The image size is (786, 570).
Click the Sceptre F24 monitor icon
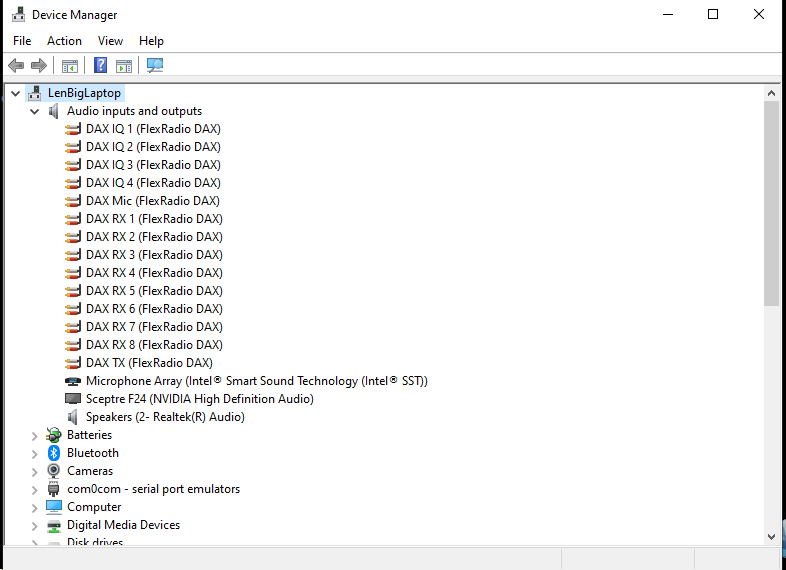tap(73, 399)
